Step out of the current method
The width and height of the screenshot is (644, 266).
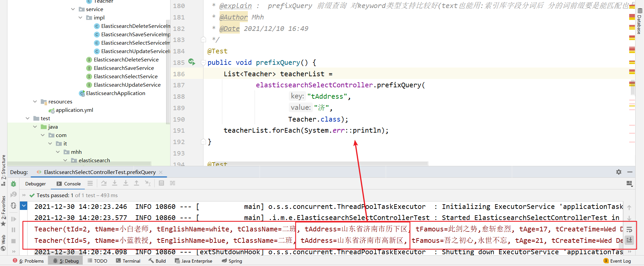point(137,183)
